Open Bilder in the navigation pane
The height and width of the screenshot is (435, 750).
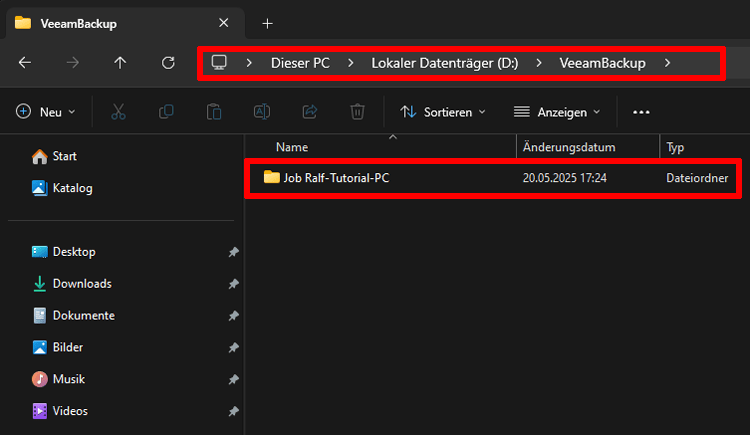(x=57, y=347)
